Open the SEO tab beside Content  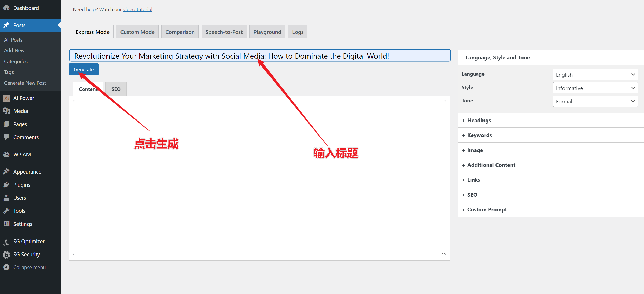click(116, 89)
